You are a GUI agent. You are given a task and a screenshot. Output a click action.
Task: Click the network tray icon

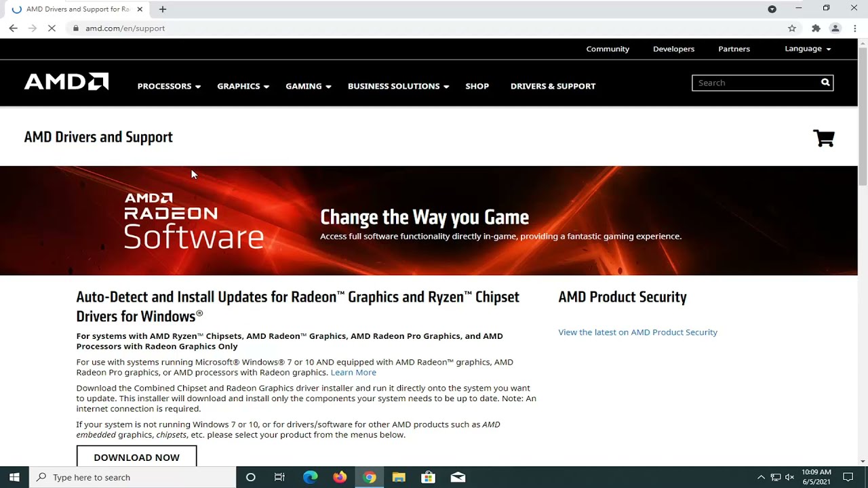[x=776, y=477]
